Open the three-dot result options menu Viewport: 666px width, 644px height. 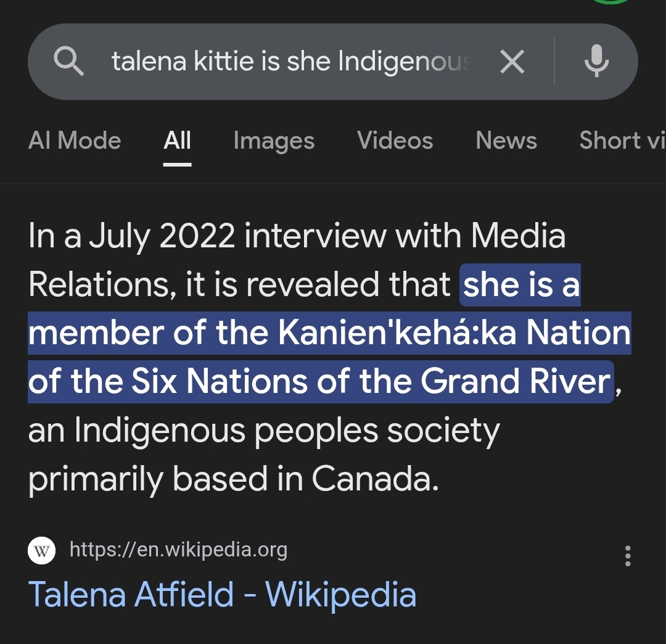[628, 556]
